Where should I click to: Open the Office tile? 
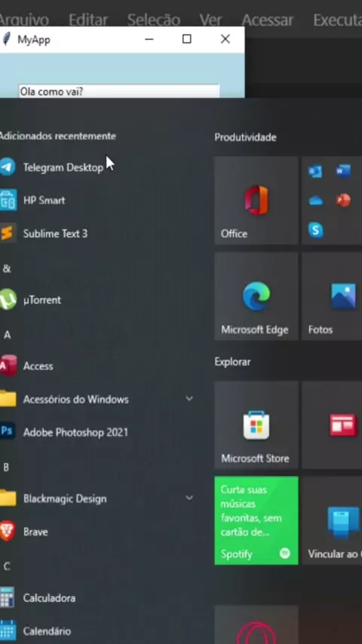point(256,201)
